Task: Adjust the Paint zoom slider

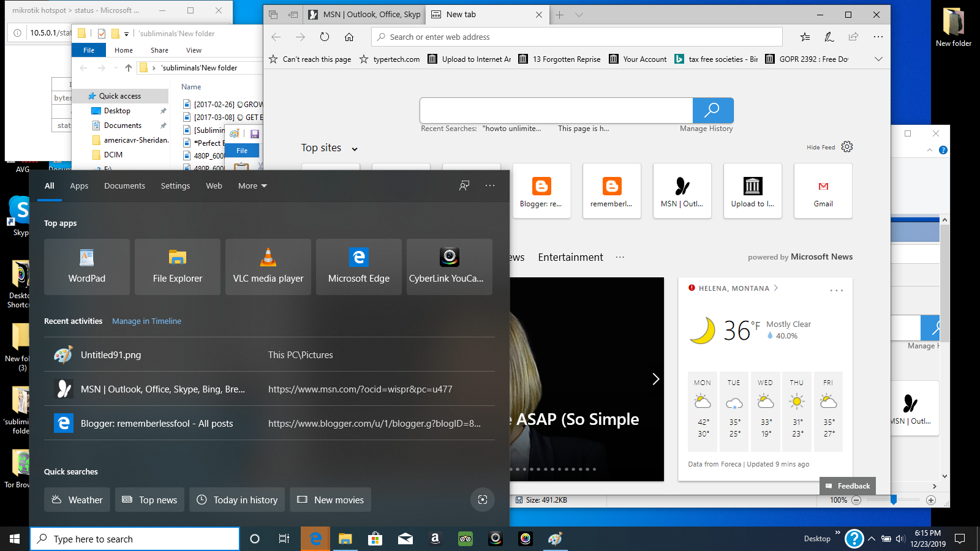Action: [x=894, y=500]
